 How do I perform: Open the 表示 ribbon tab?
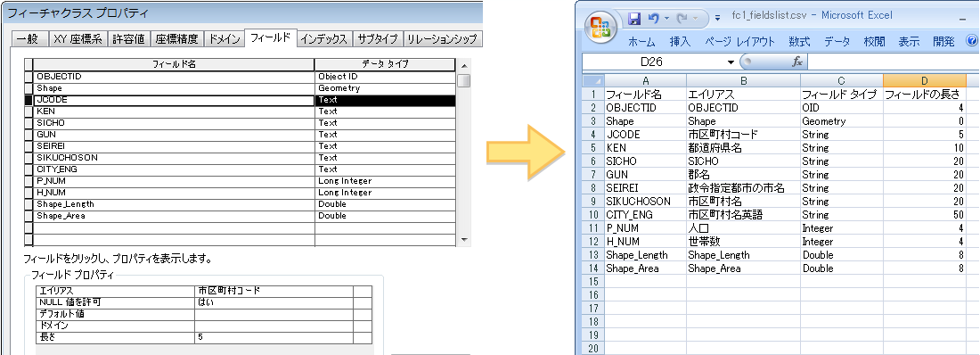coord(910,42)
